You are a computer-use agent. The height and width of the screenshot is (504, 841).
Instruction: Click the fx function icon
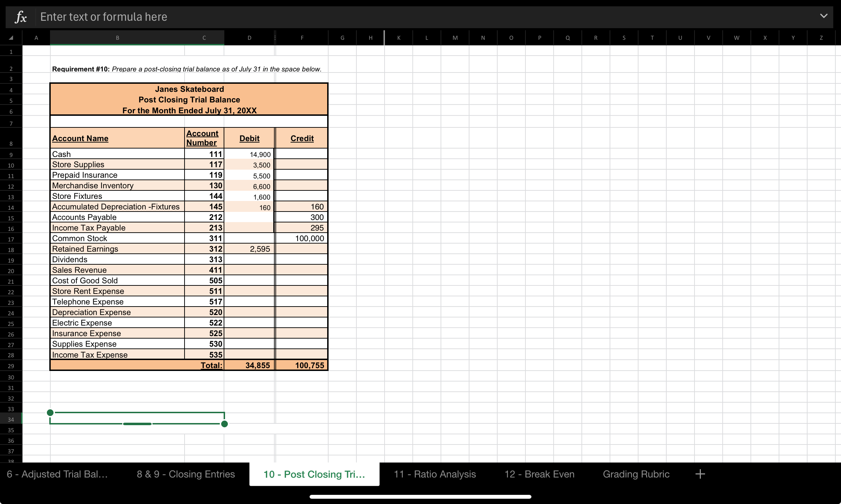point(21,17)
